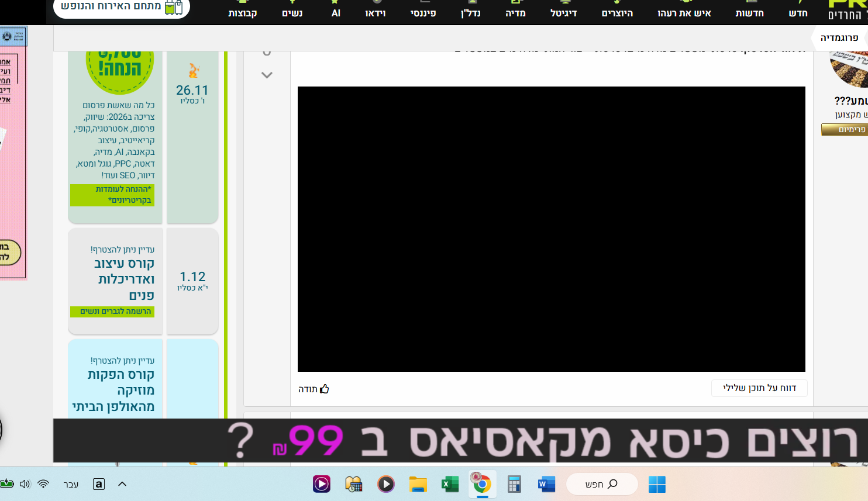Open the פיננסי section

point(423,13)
